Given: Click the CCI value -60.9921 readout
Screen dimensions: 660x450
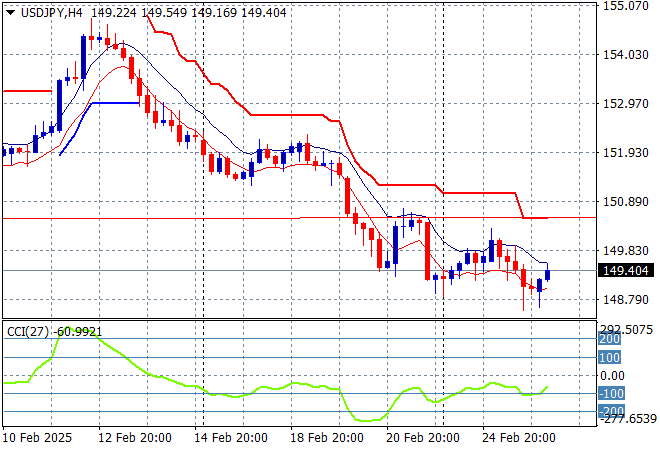Looking at the screenshot, I should (x=77, y=332).
